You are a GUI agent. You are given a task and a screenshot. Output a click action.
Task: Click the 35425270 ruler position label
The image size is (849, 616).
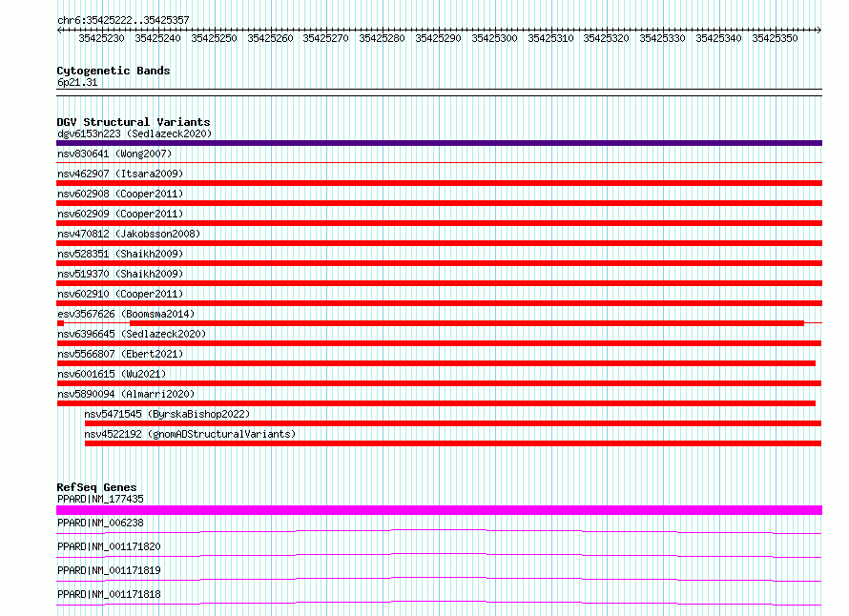click(325, 38)
